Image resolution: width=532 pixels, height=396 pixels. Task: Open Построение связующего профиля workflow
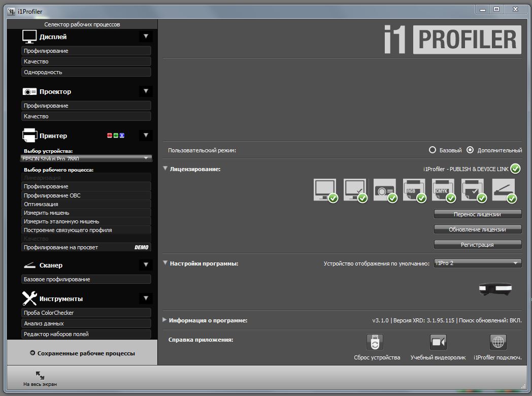[x=86, y=230]
